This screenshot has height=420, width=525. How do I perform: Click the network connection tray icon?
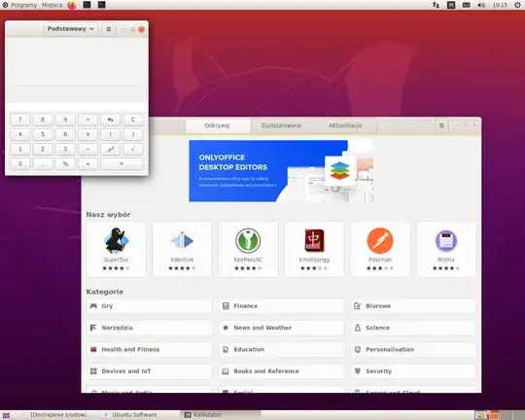click(436, 5)
